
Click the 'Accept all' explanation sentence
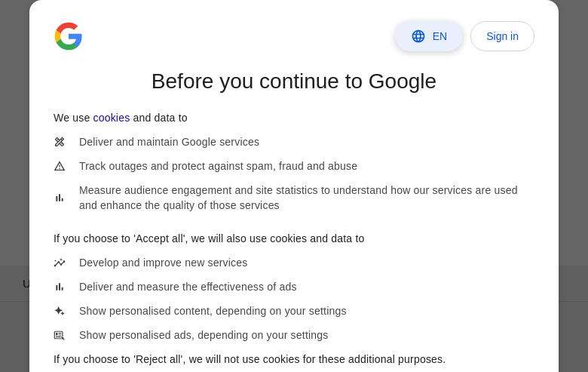point(209,238)
